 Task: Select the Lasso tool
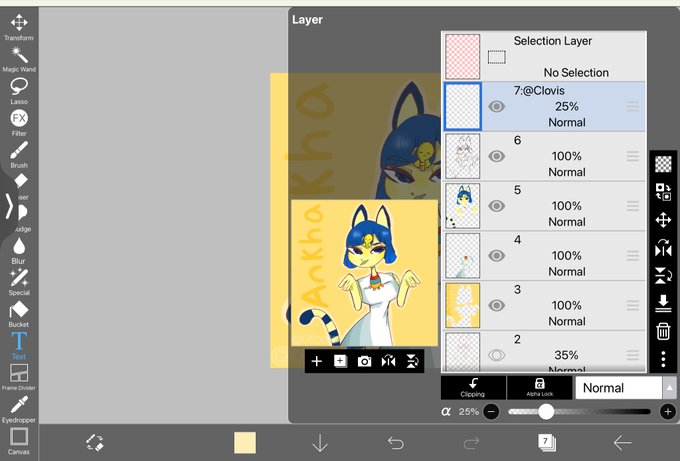pyautogui.click(x=19, y=91)
